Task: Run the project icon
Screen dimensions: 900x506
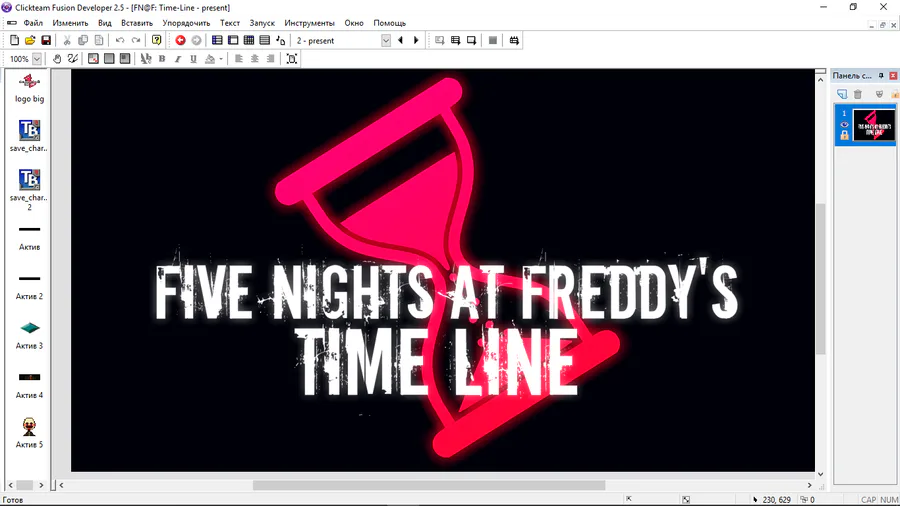Action: 439,40
